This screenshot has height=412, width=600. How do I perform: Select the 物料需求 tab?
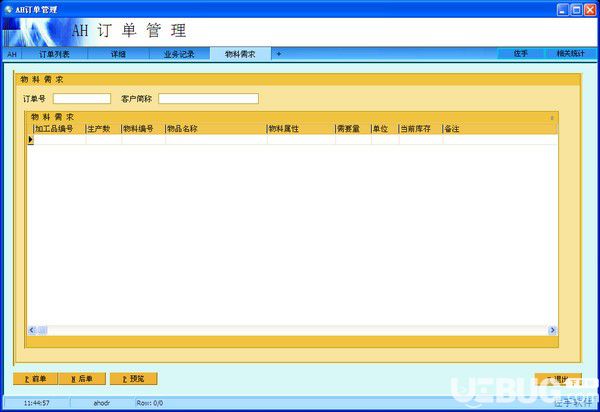(x=240, y=54)
